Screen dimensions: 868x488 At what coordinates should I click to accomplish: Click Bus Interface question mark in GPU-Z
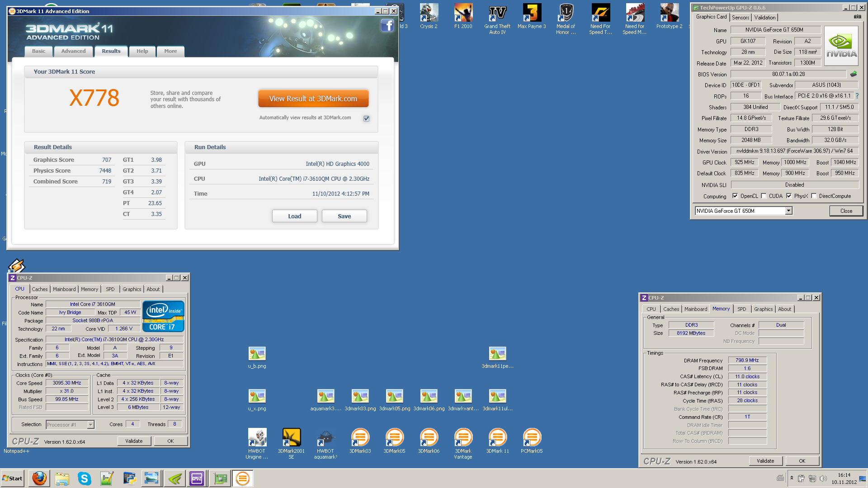tap(857, 96)
